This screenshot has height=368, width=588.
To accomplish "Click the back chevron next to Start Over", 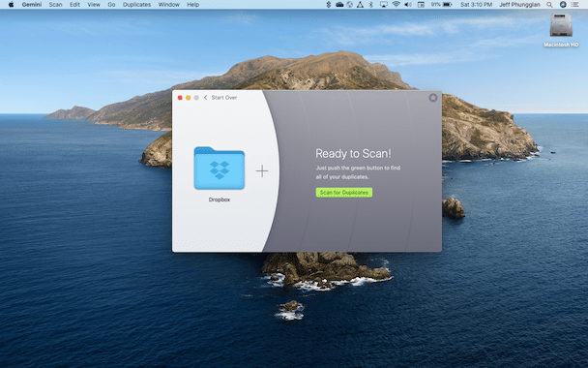I will pyautogui.click(x=205, y=97).
